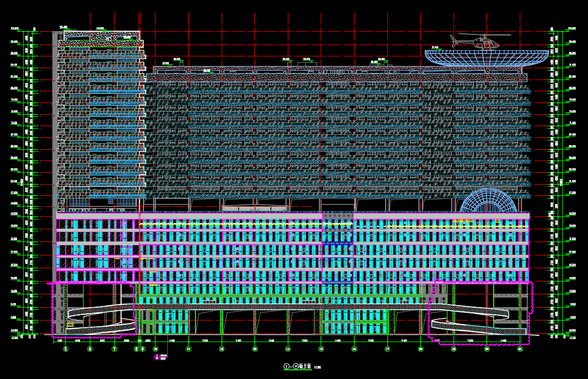This screenshot has height=379, width=588.
Task: Pick the blue helipad dish structure
Action: tap(487, 58)
